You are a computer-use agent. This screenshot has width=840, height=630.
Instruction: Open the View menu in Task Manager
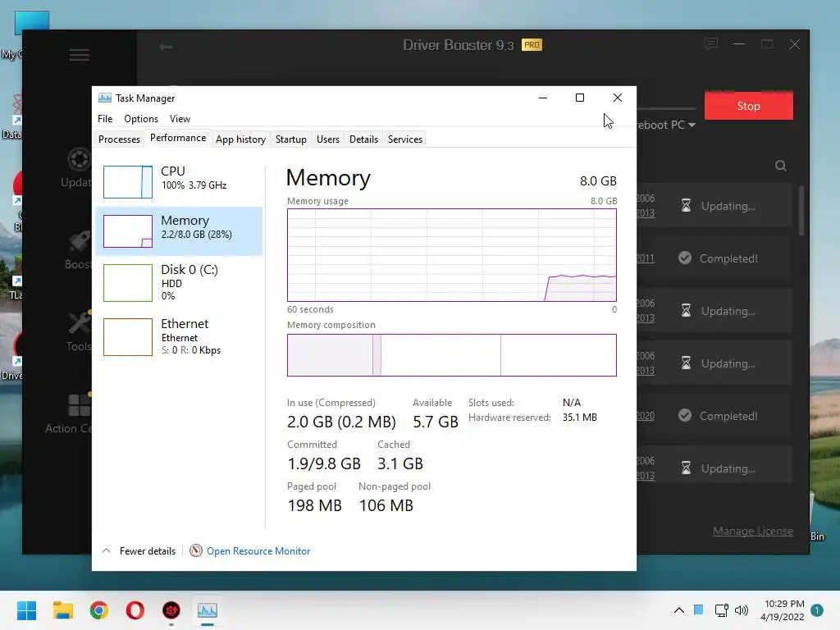point(180,119)
